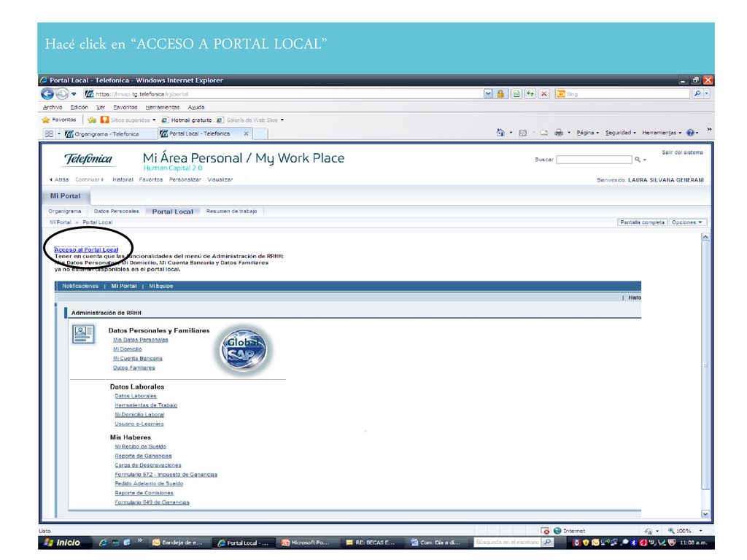Click the portal search magnifier icon
This screenshot has height=560, width=747.
pyautogui.click(x=638, y=160)
